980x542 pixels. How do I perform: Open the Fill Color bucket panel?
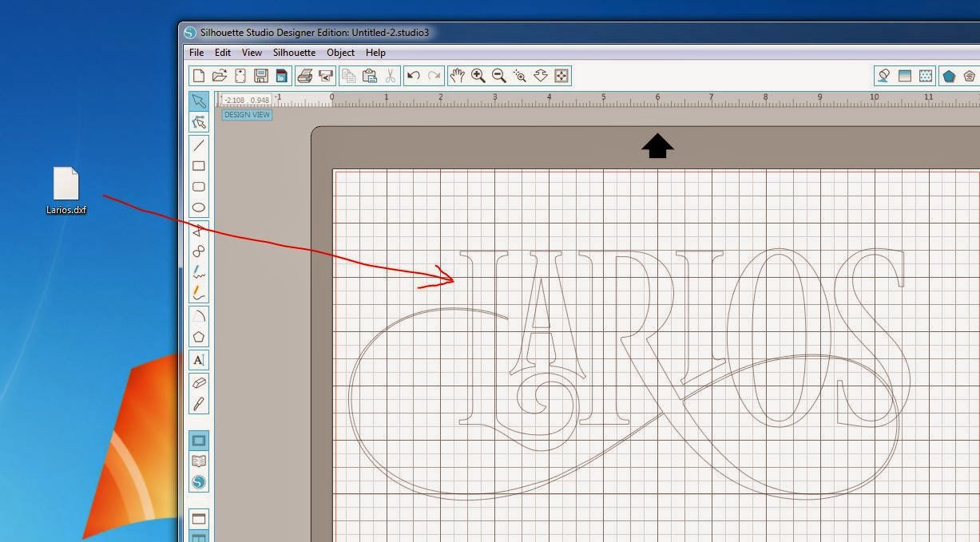(883, 76)
